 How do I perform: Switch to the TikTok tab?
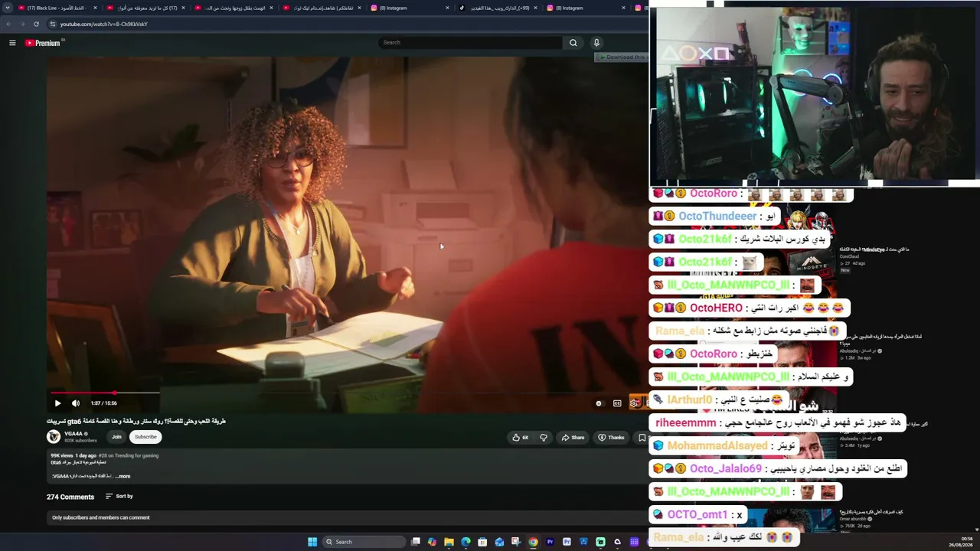tap(496, 8)
